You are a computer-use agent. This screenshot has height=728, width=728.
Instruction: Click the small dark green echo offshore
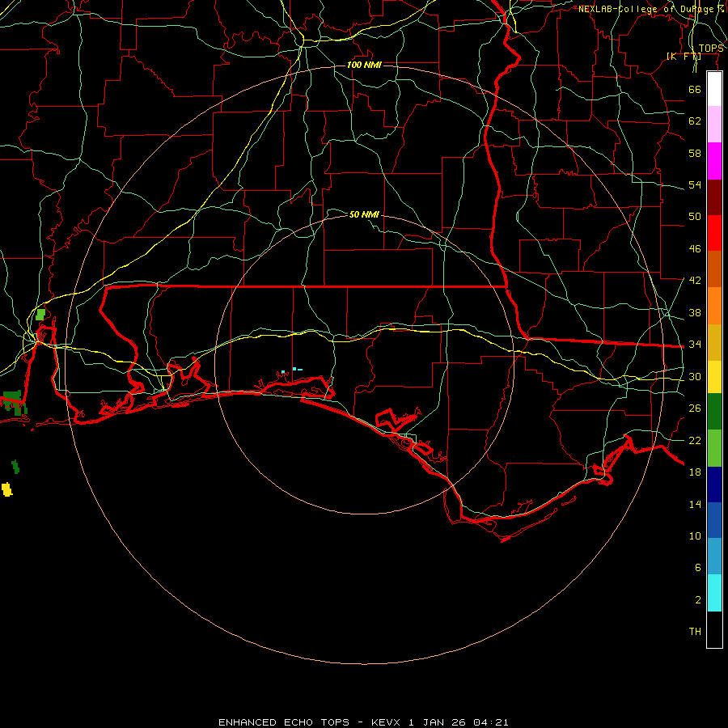click(x=15, y=467)
